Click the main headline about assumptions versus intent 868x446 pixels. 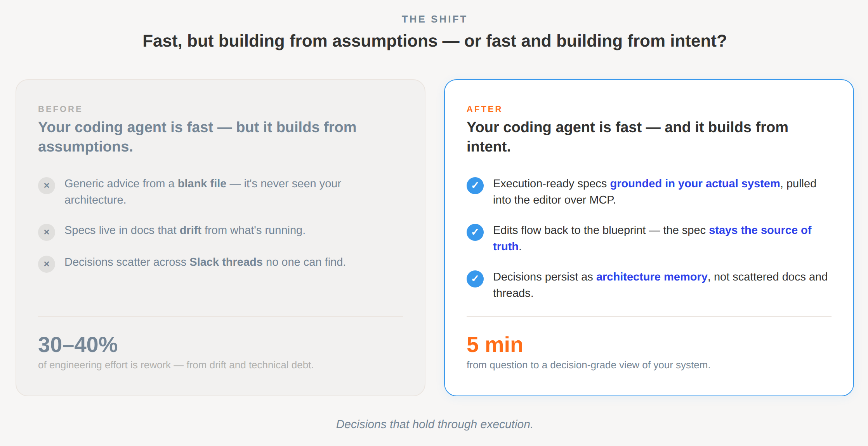pyautogui.click(x=434, y=41)
